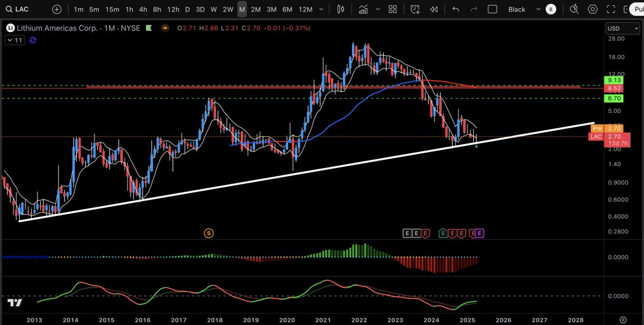Select the 8h timeframe
This screenshot has height=325, width=644.
pyautogui.click(x=157, y=9)
